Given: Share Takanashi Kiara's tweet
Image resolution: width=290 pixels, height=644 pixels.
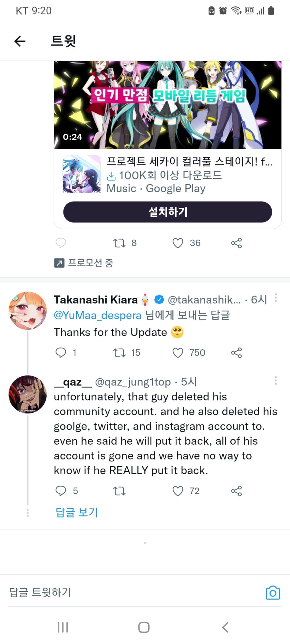Looking at the screenshot, I should pyautogui.click(x=237, y=353).
